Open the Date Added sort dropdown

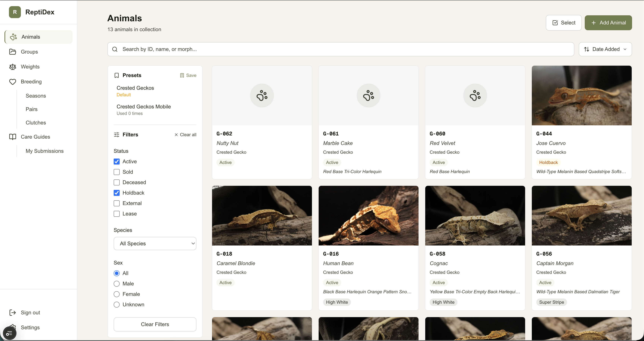click(605, 49)
